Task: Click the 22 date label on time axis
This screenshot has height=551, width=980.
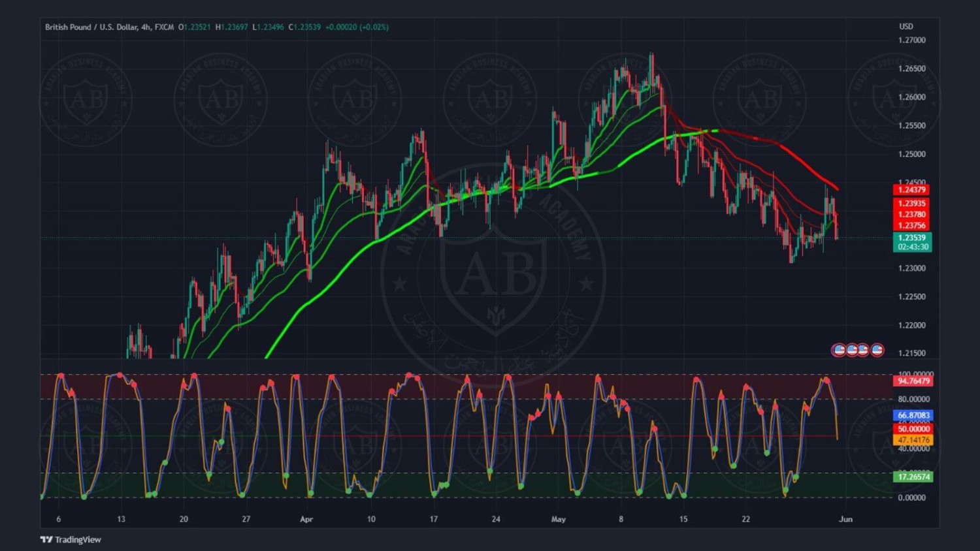Action: click(x=745, y=519)
